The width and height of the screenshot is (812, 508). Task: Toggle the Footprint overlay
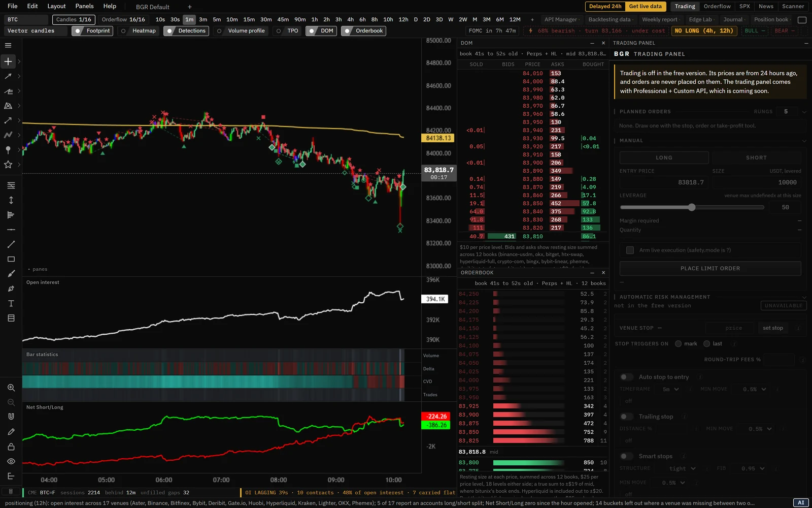tap(92, 31)
